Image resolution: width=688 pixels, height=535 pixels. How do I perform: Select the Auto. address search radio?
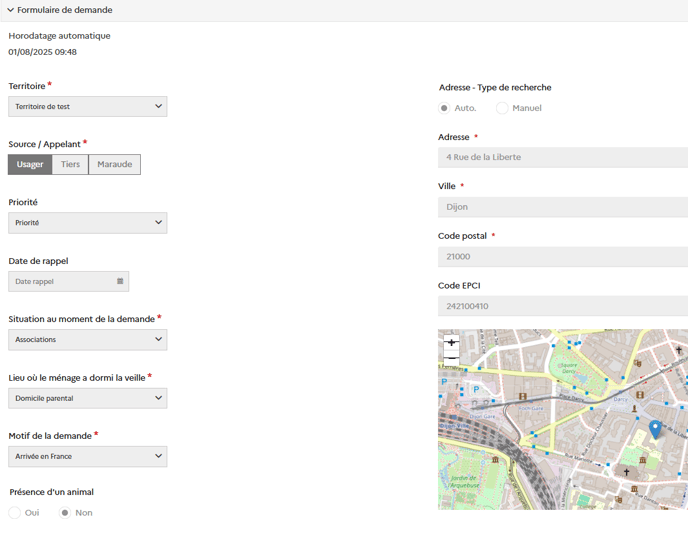click(444, 108)
